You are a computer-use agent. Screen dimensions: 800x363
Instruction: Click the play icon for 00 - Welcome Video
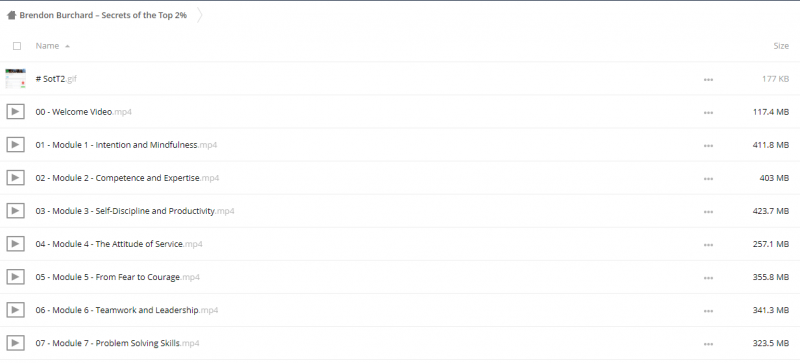pyautogui.click(x=15, y=111)
